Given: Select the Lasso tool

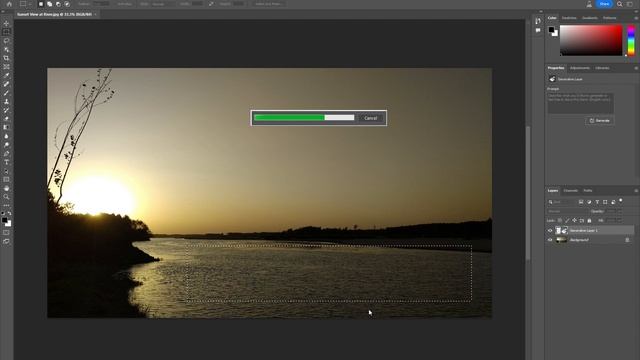Looking at the screenshot, I should [6, 41].
